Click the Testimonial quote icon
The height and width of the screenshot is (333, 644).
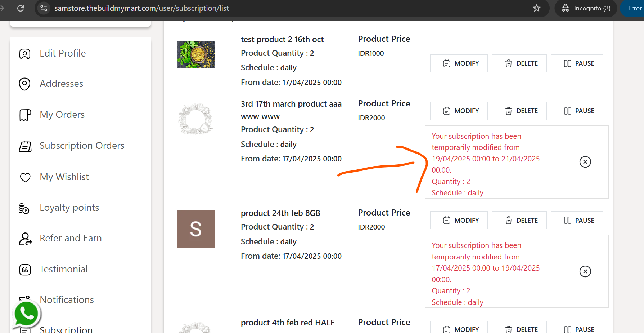[25, 270]
